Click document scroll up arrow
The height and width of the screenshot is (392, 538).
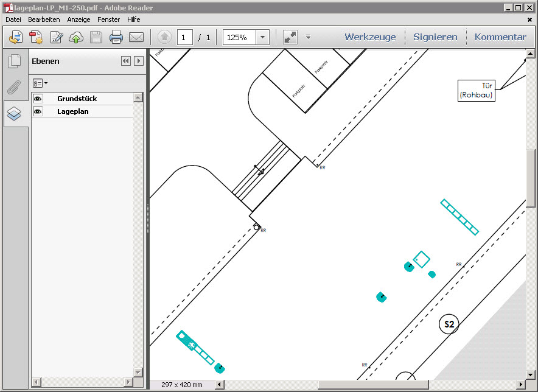pyautogui.click(x=531, y=54)
